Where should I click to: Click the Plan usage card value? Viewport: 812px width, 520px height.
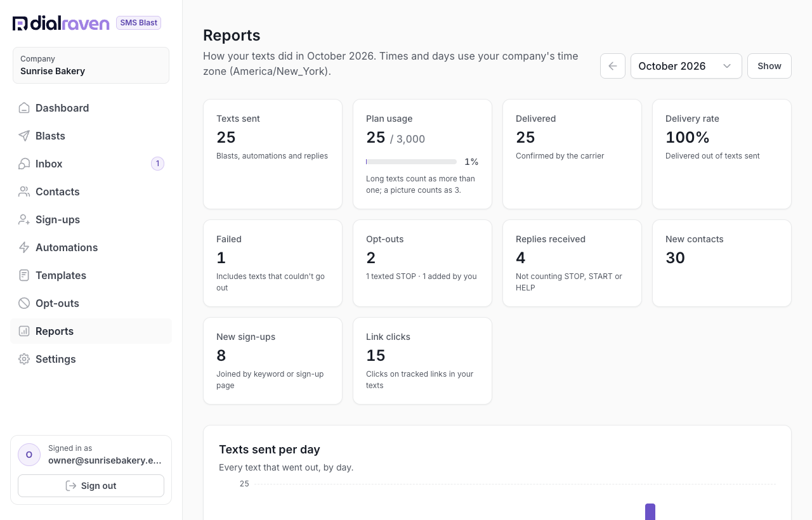[395, 138]
